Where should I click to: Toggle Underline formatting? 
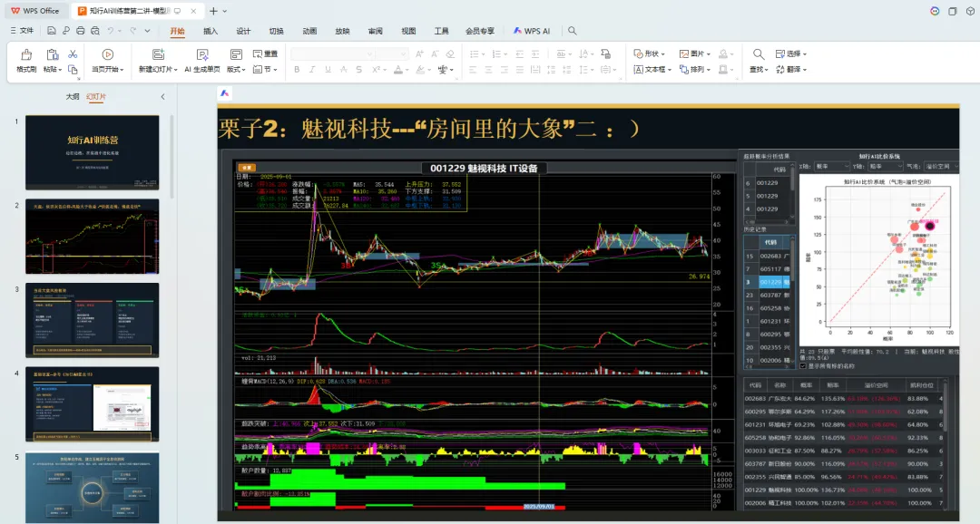pos(328,69)
